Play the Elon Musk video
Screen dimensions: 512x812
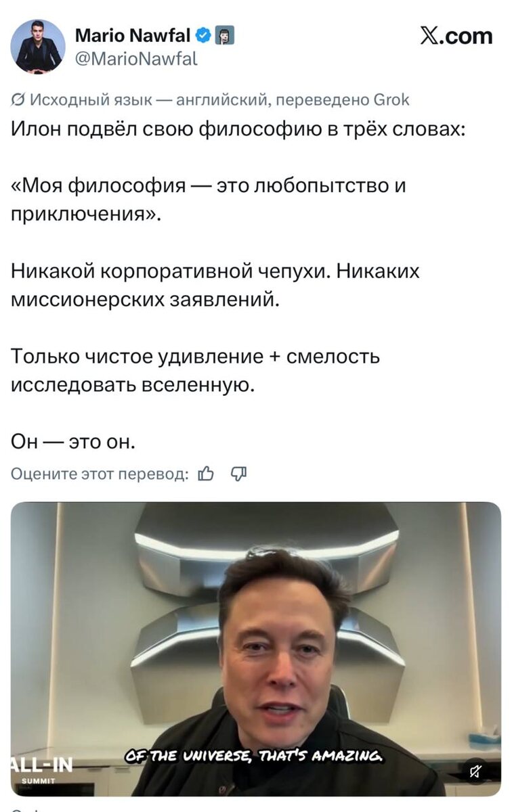(255, 648)
